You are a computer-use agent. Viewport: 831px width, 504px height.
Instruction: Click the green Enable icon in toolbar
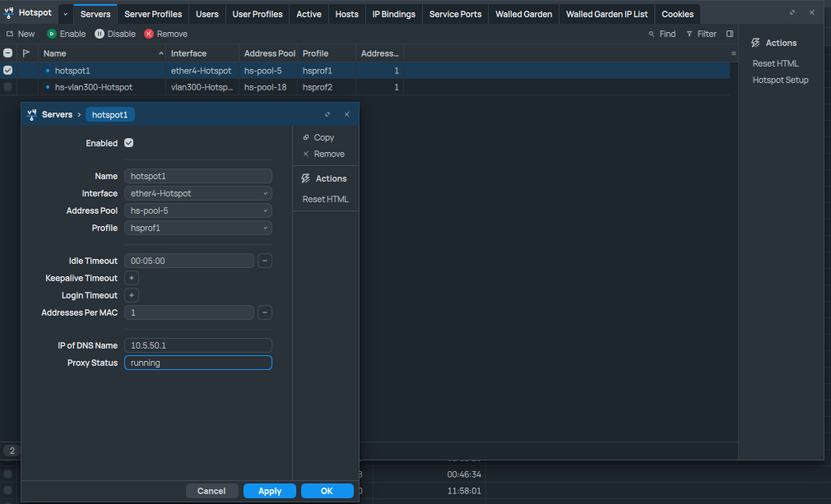52,34
